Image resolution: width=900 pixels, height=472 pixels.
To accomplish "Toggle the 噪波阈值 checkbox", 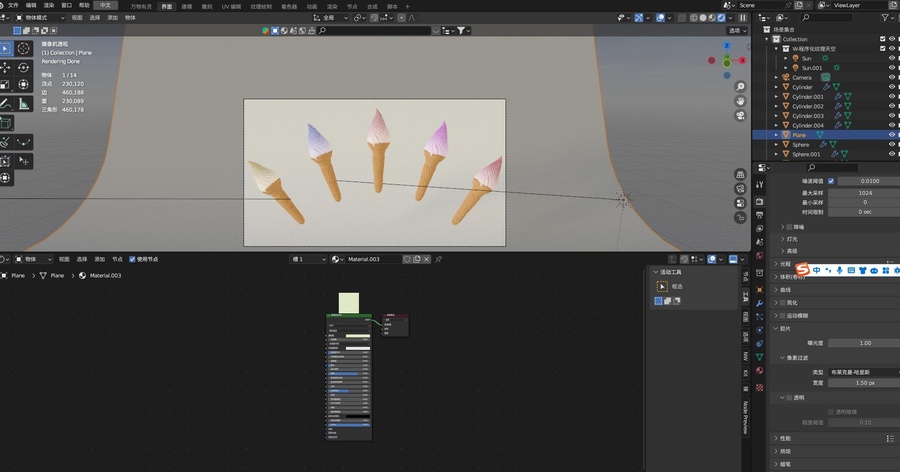I will (831, 181).
